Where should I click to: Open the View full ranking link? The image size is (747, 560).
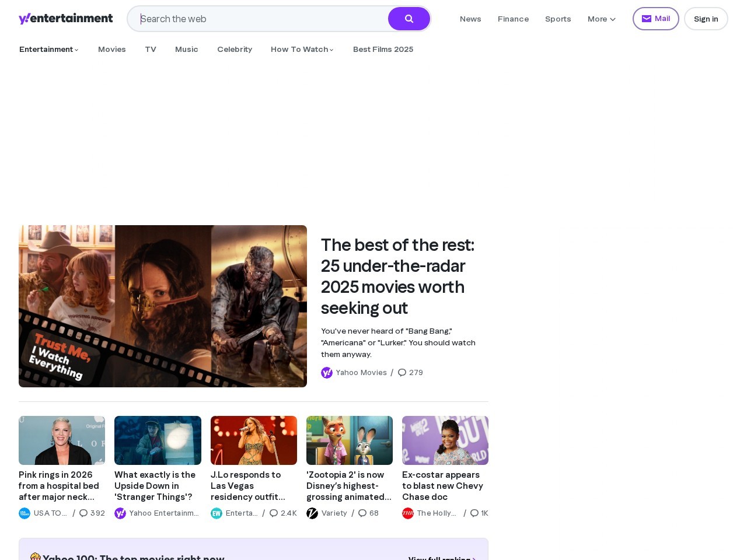click(x=439, y=559)
